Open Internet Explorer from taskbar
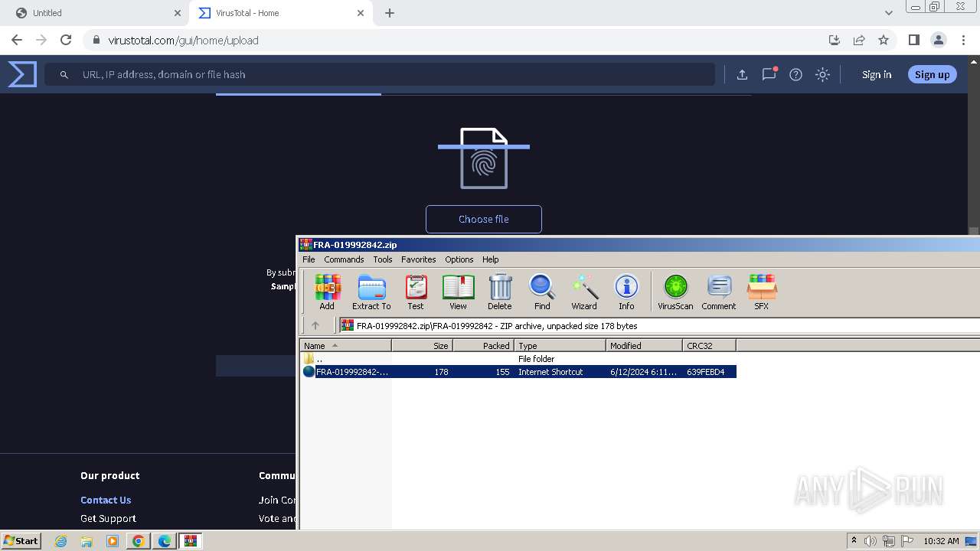The width and height of the screenshot is (980, 551). pyautogui.click(x=60, y=541)
